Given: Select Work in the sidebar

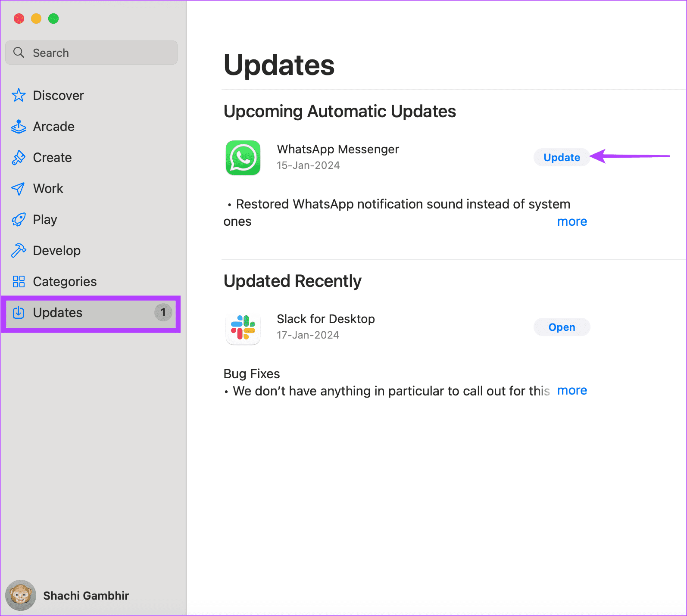Looking at the screenshot, I should [48, 189].
